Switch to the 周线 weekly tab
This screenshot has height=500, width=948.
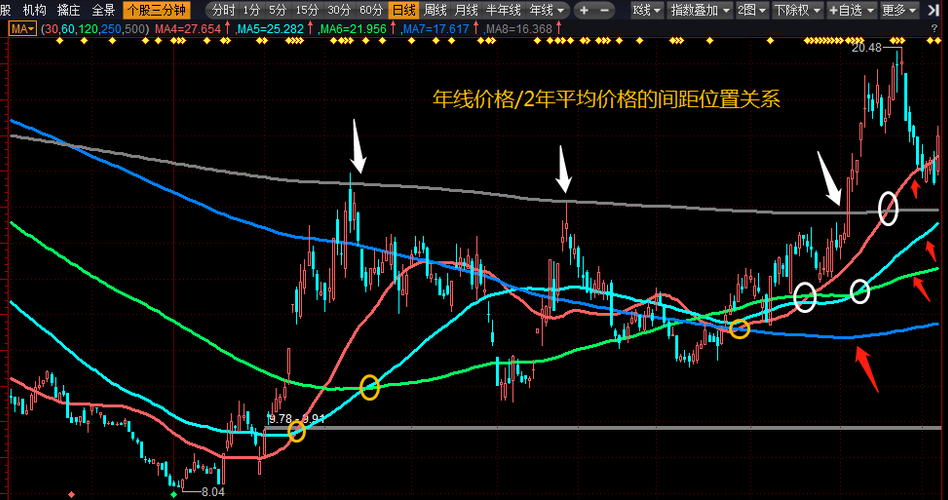(x=435, y=10)
